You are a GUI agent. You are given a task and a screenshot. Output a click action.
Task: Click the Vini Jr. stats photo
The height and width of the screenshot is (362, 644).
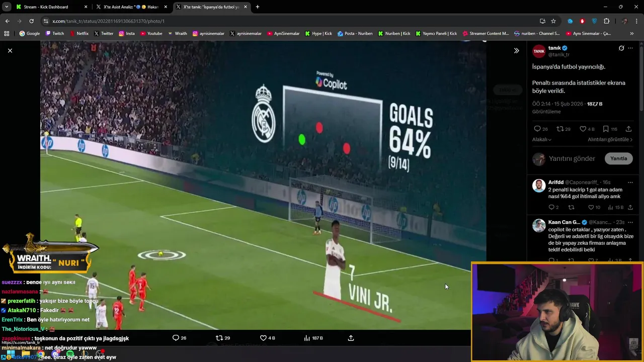(263, 185)
